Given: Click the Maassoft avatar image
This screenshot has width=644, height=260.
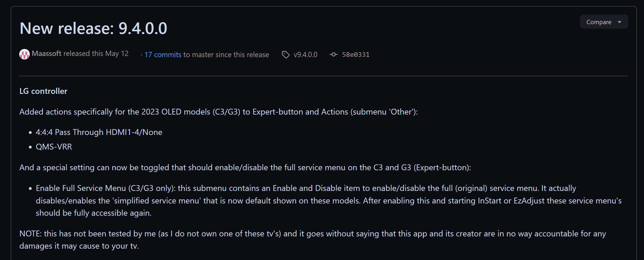Looking at the screenshot, I should pyautogui.click(x=24, y=54).
